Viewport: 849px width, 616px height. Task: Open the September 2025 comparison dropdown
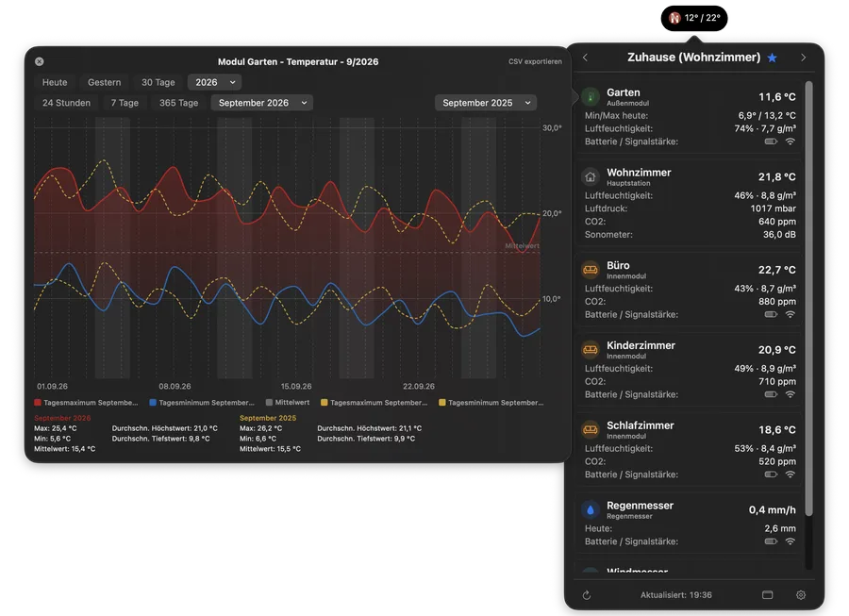tap(486, 103)
